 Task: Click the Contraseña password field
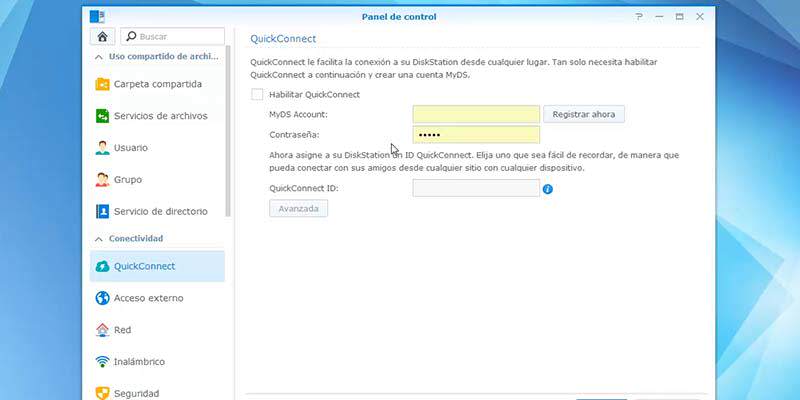click(476, 135)
